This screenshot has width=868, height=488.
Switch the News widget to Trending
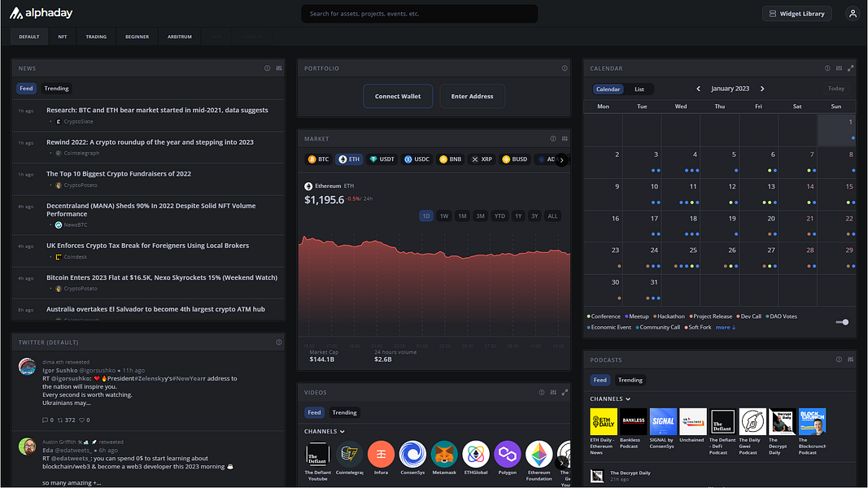coord(56,89)
